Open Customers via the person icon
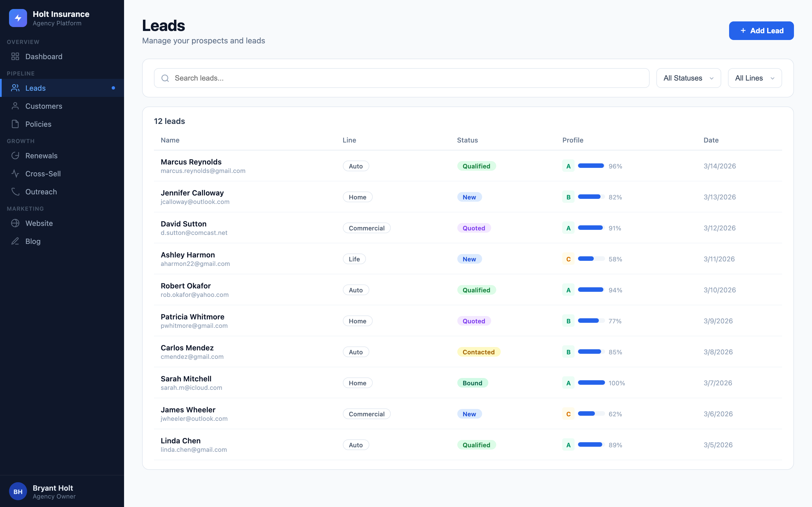Image resolution: width=812 pixels, height=507 pixels. (15, 106)
